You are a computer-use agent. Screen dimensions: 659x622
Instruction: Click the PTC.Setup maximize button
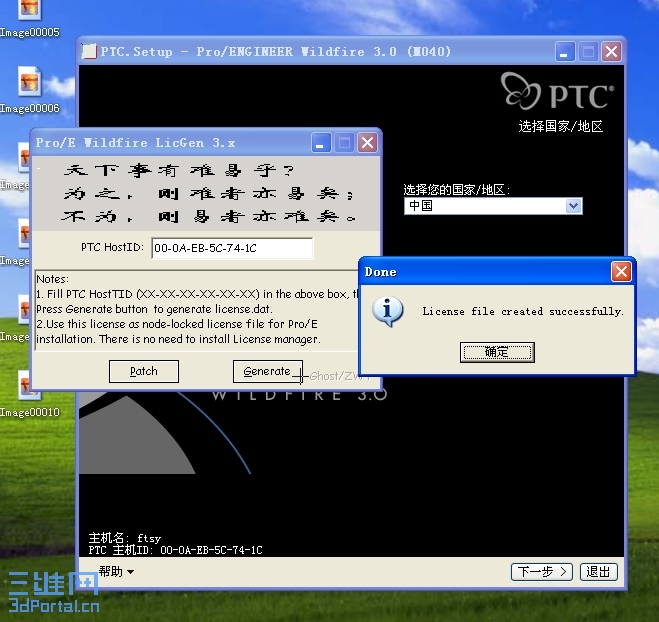(588, 52)
